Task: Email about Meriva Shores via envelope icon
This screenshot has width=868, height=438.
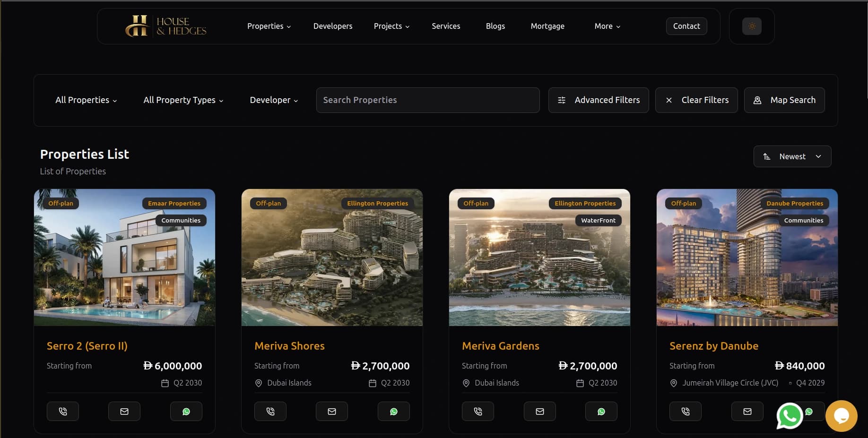Action: click(x=331, y=411)
